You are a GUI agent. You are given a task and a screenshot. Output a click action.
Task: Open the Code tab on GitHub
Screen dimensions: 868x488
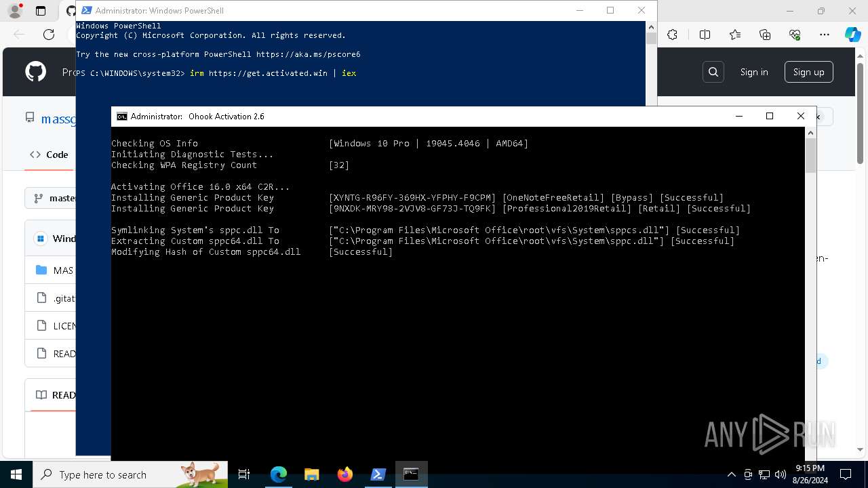coord(49,155)
